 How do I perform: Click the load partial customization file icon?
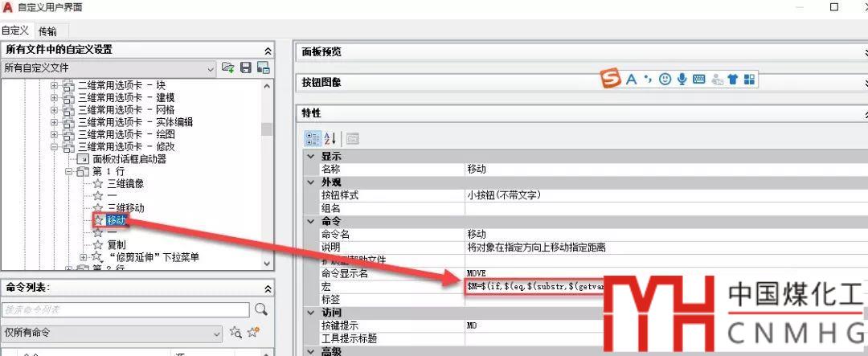pyautogui.click(x=228, y=68)
